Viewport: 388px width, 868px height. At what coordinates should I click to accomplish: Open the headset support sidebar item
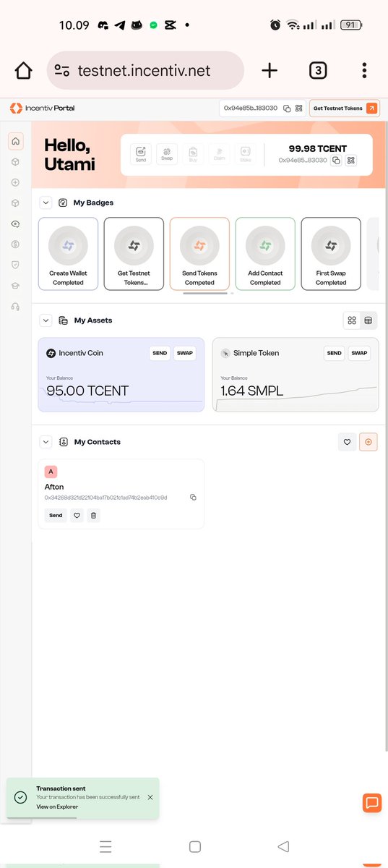coord(16,306)
